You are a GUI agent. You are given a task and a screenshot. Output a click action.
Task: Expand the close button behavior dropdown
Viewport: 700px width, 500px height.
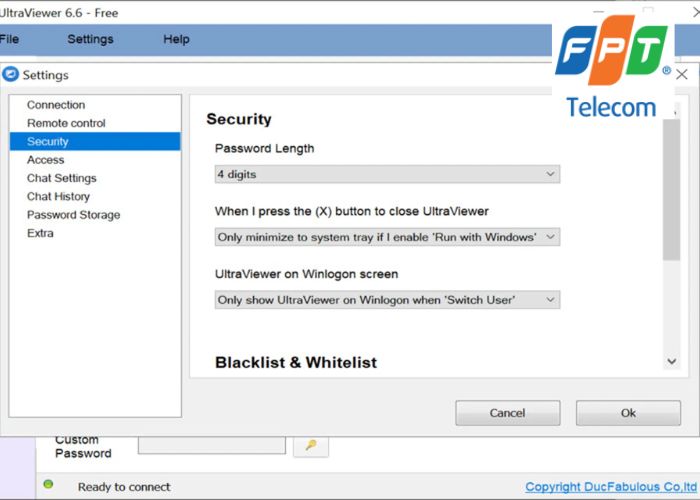(x=387, y=237)
